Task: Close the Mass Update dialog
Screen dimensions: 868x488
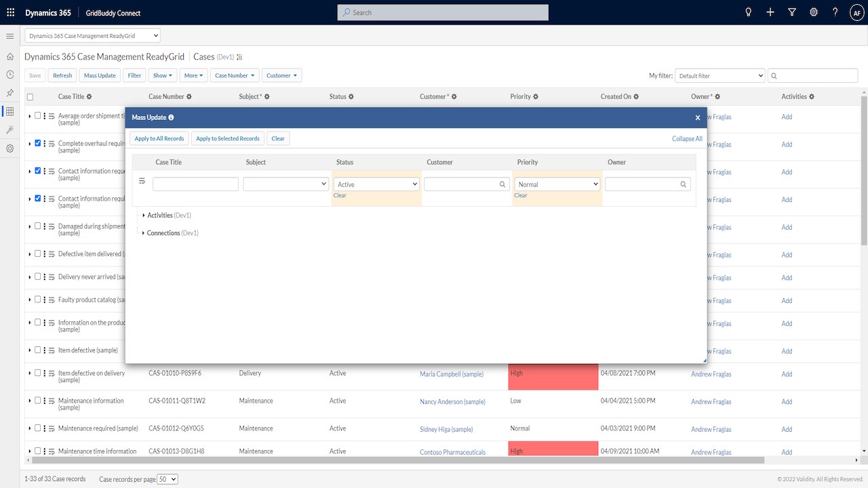Action: click(x=698, y=117)
